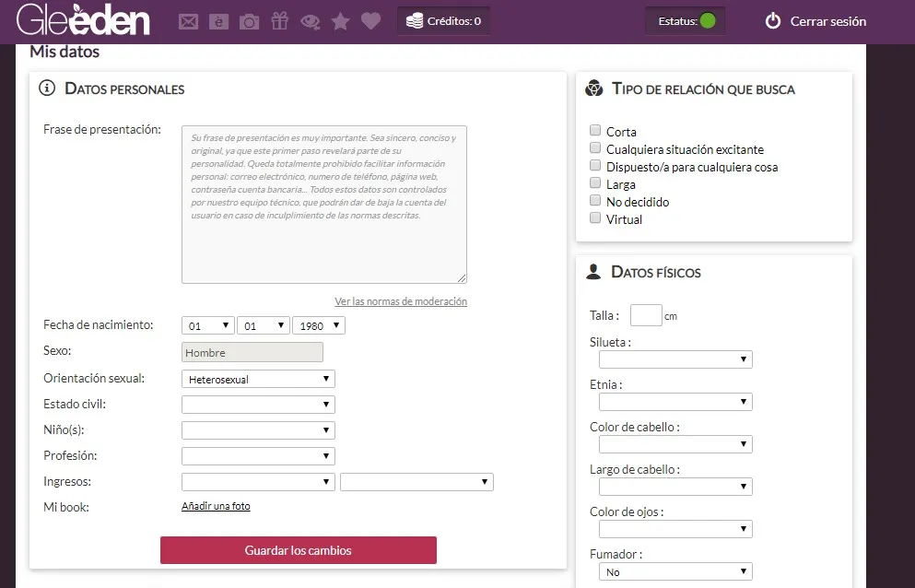Image resolution: width=915 pixels, height=588 pixels.
Task: Click the Gleeden logo
Action: coord(84,19)
